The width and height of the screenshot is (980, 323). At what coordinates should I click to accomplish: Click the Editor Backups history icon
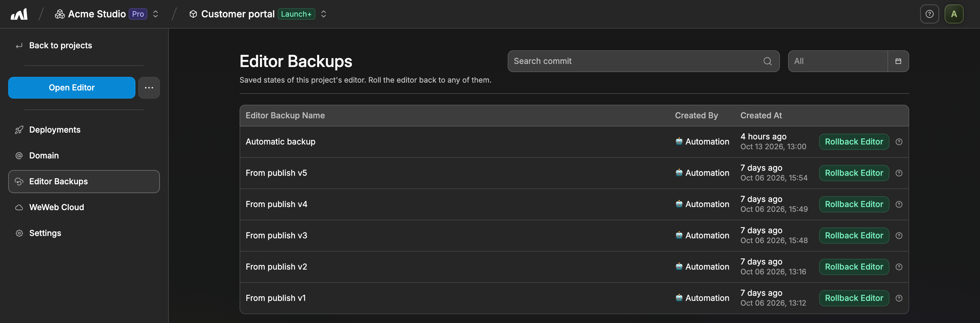[19, 182]
